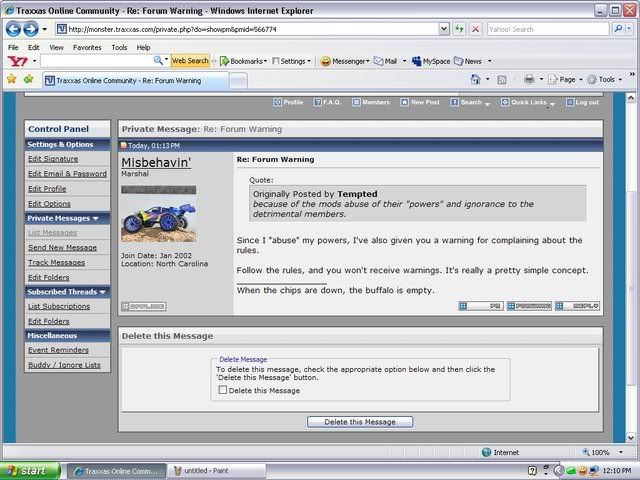This screenshot has width=640, height=480.
Task: Open the 'Send New Message' link
Action: pos(62,247)
